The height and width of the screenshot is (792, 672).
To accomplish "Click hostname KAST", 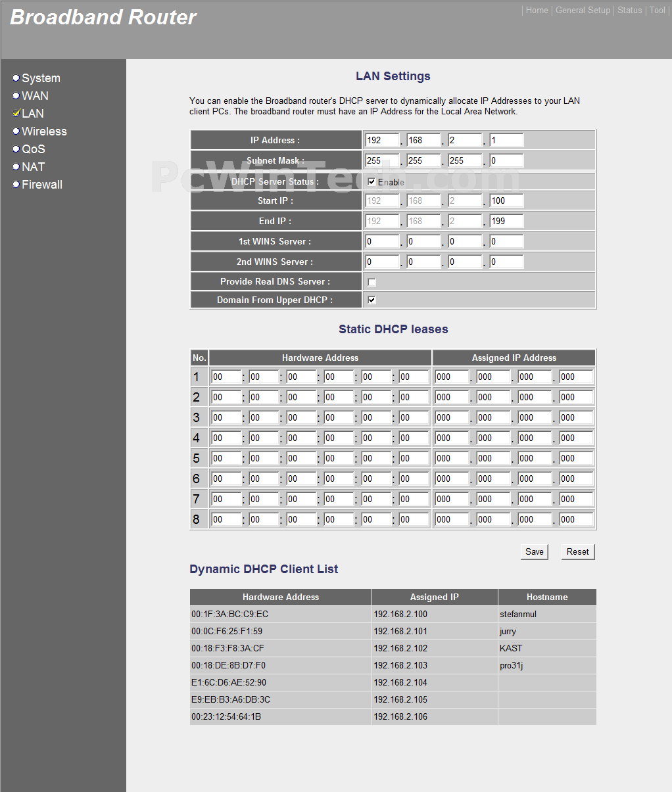I will click(511, 648).
